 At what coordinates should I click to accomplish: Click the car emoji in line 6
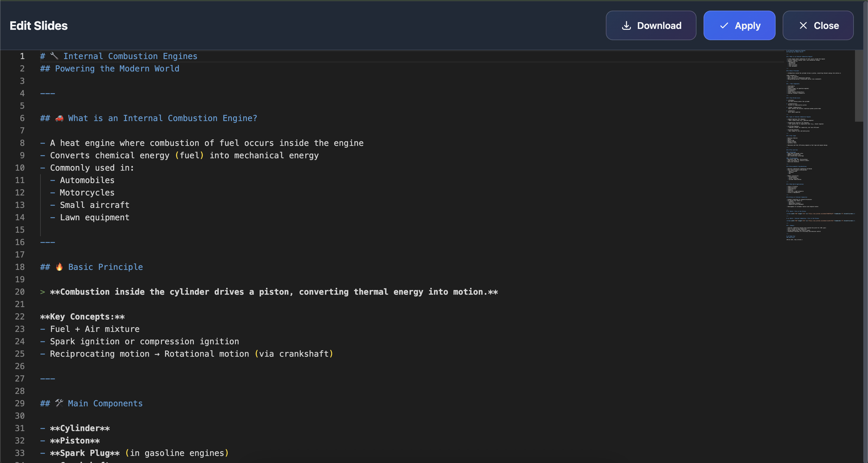coord(59,118)
